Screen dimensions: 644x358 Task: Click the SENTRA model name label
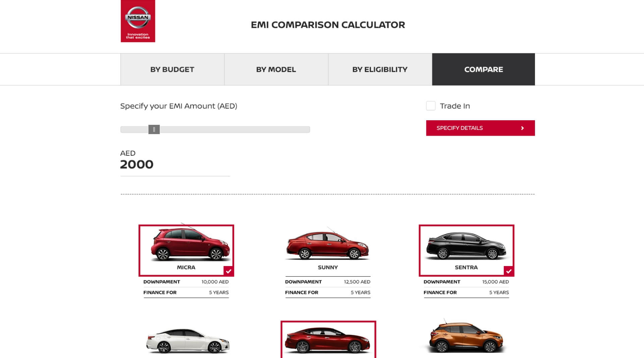[466, 267]
